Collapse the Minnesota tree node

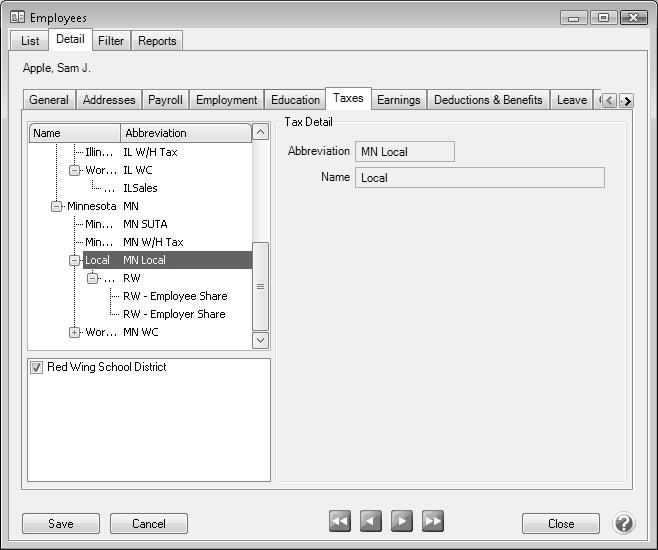click(57, 206)
